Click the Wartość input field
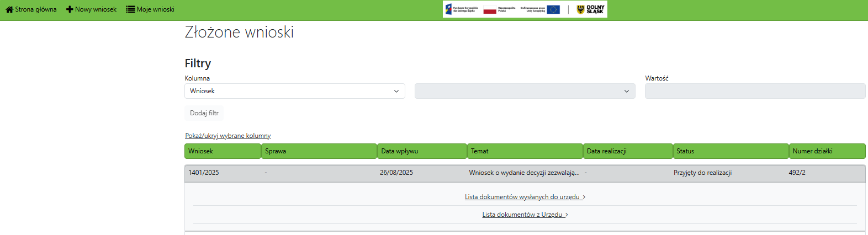 click(x=754, y=91)
